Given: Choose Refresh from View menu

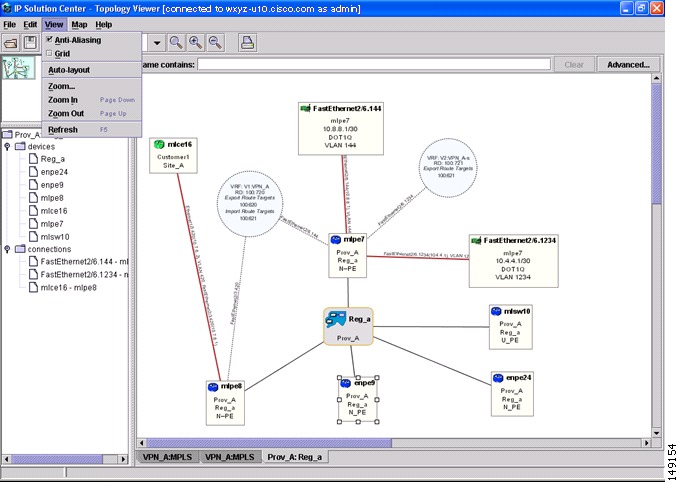Looking at the screenshot, I should [92, 130].
